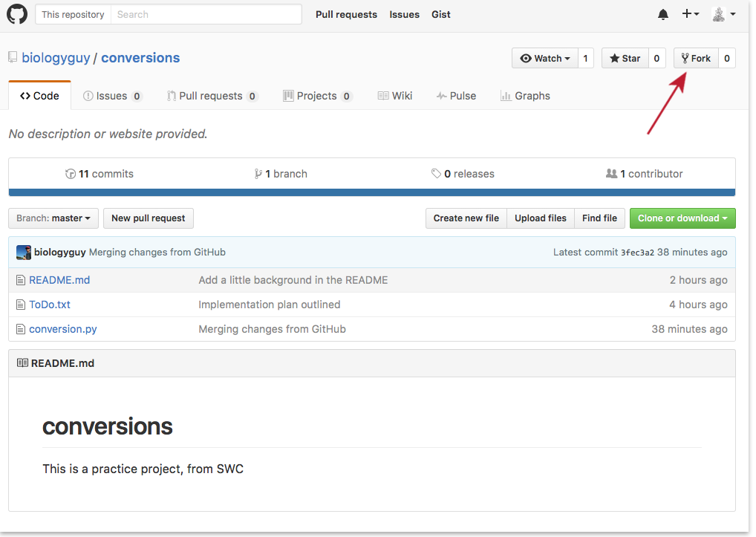Open the repository Pull requests tab
756x537 pixels.
[x=212, y=96]
